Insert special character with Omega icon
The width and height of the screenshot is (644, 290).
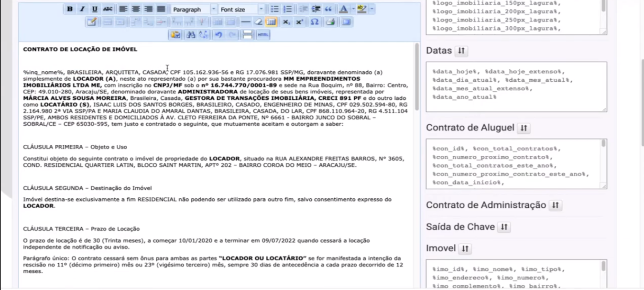(315, 22)
